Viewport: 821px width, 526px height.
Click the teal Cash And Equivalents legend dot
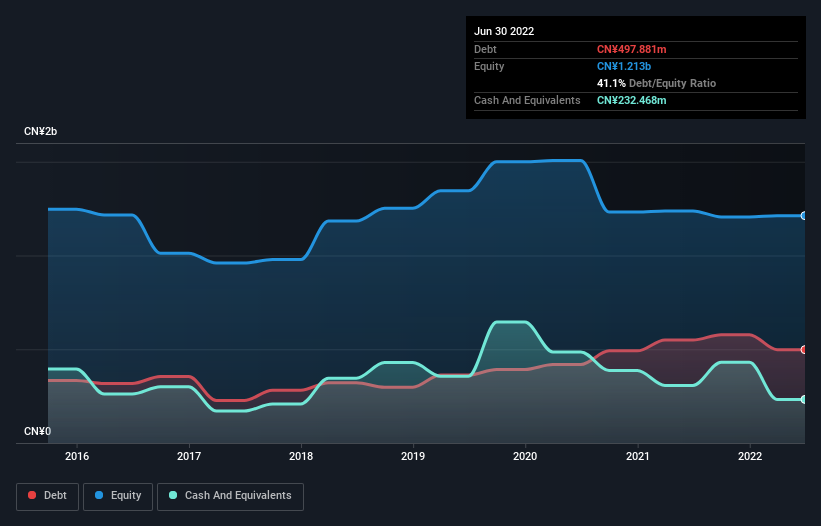tap(173, 495)
